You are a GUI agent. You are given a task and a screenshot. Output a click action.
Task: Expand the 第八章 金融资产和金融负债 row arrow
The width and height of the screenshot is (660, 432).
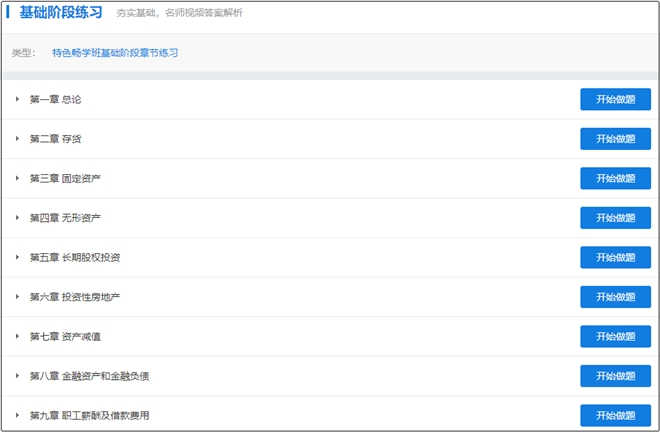pyautogui.click(x=17, y=376)
